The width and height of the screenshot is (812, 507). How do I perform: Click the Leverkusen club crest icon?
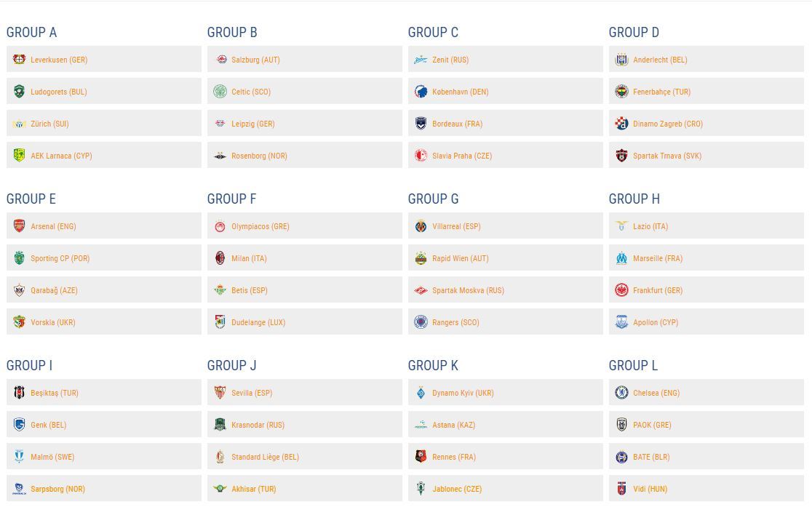pyautogui.click(x=19, y=59)
